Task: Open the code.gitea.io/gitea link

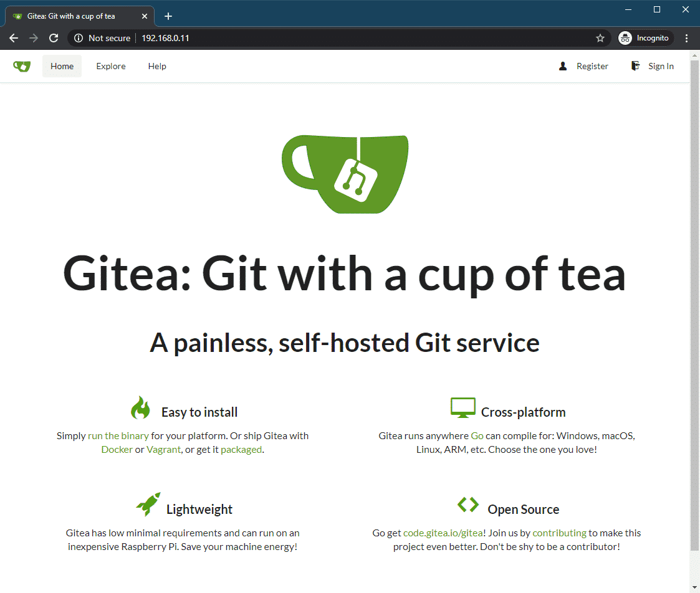Action: [443, 533]
